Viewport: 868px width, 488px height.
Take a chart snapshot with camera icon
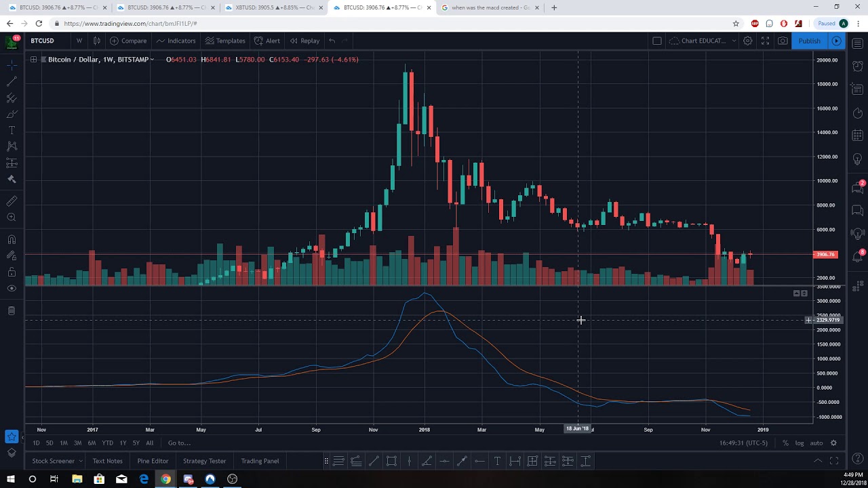[783, 41]
